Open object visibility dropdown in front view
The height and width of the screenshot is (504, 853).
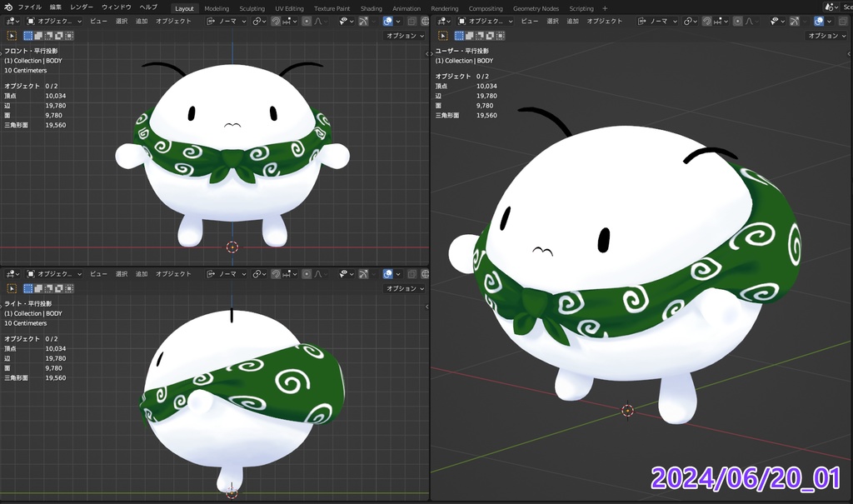tap(346, 21)
